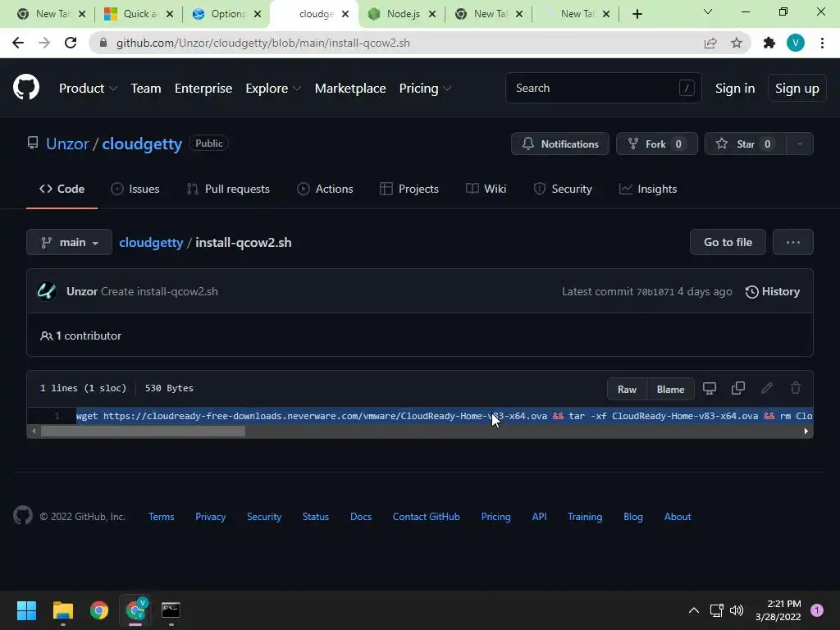Open the desktop icon next to Blame
This screenshot has width=840, height=630.
tap(710, 388)
